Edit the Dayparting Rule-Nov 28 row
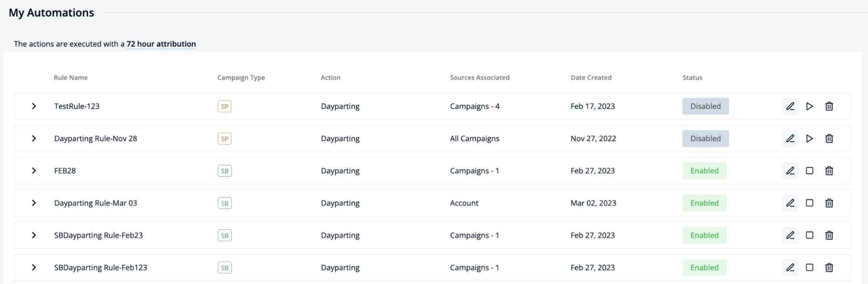The height and width of the screenshot is (284, 868). [790, 139]
